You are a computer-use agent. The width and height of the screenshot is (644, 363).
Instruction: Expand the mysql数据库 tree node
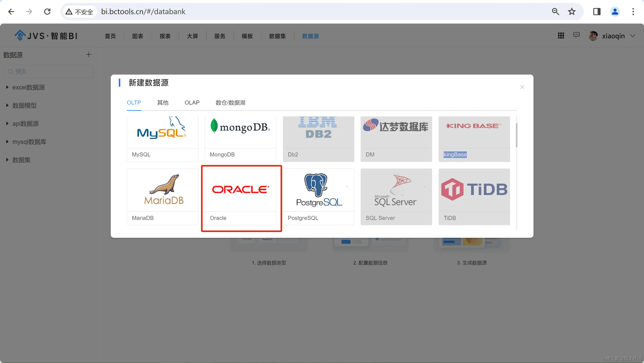7,142
